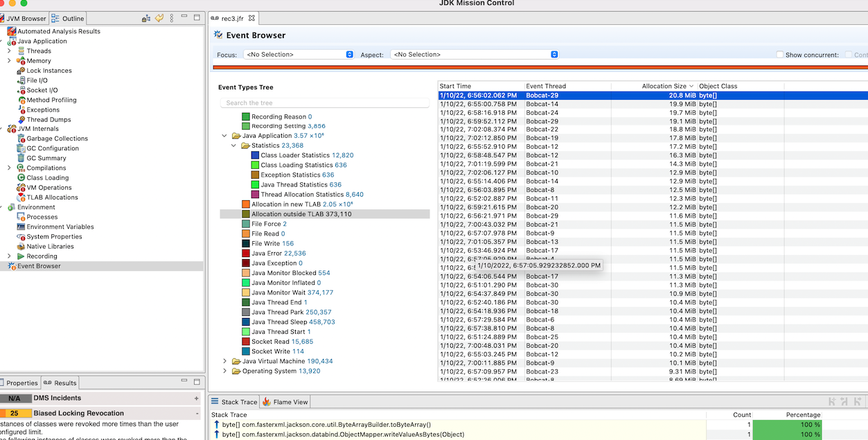Maximize the Outline view panel
This screenshot has width=868, height=440.
[x=197, y=17]
